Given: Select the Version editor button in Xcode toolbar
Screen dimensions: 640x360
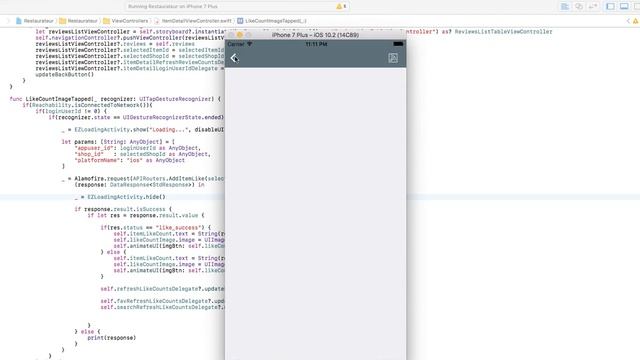Looking at the screenshot, I should 593,7.
